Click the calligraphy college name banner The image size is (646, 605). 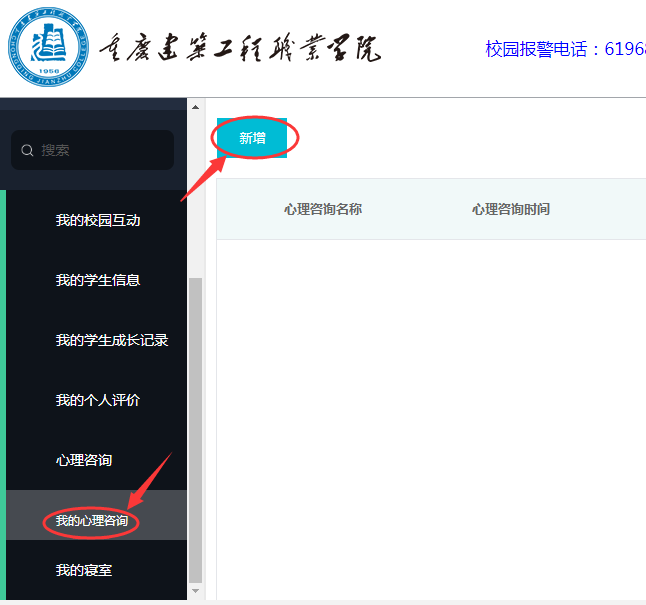tap(240, 49)
